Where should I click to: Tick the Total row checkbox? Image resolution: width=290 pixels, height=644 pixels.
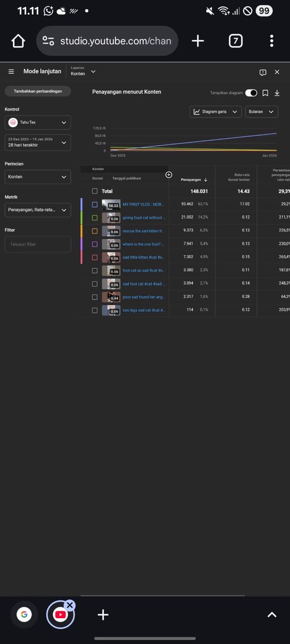pos(95,191)
